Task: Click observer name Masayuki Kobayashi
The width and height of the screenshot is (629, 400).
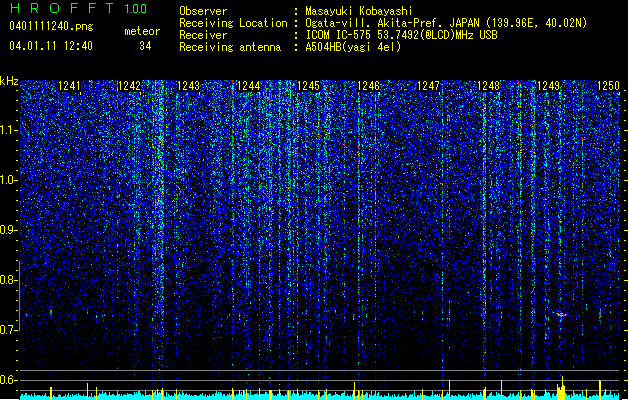Action: coord(359,11)
